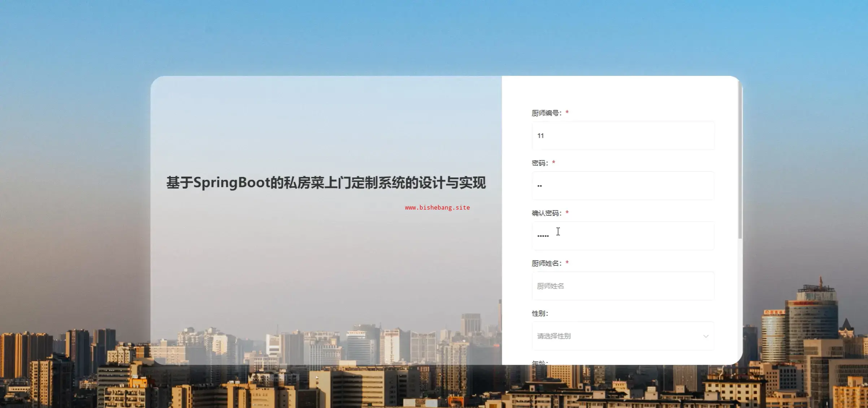Focus the 密码 password field

click(623, 186)
